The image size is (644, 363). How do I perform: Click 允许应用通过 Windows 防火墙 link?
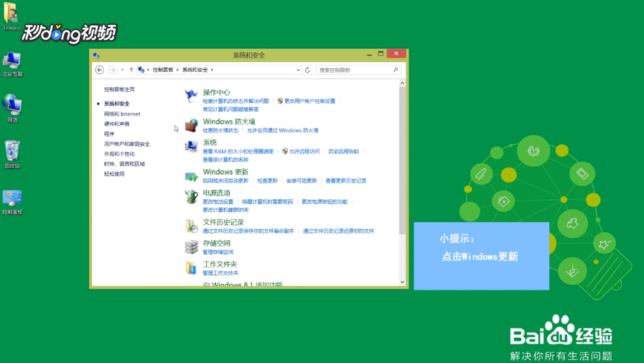283,130
